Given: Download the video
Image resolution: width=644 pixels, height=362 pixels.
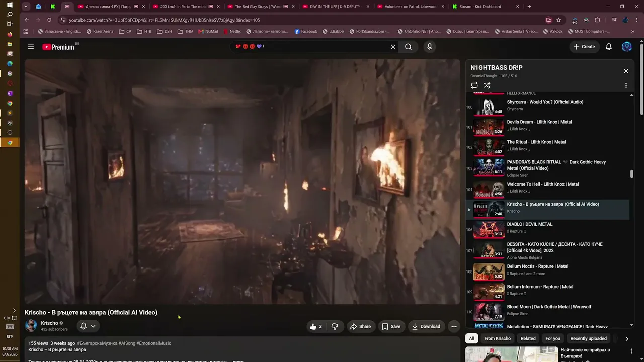Looking at the screenshot, I should pos(426,326).
